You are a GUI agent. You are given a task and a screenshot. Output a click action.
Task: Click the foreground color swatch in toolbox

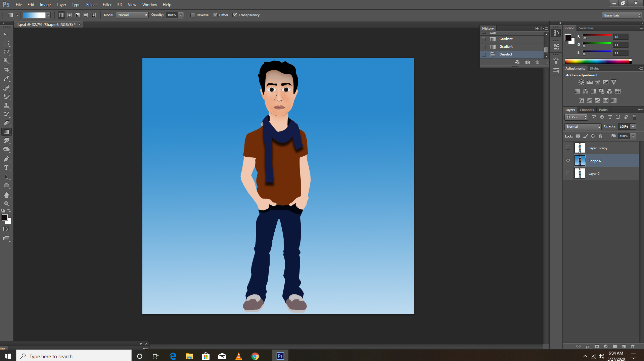(5, 217)
